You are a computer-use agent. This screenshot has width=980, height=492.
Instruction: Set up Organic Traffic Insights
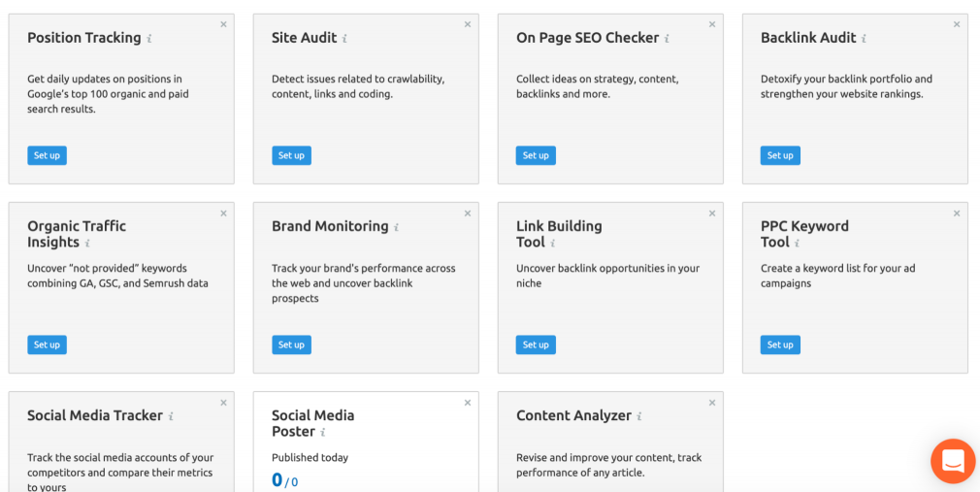[47, 344]
